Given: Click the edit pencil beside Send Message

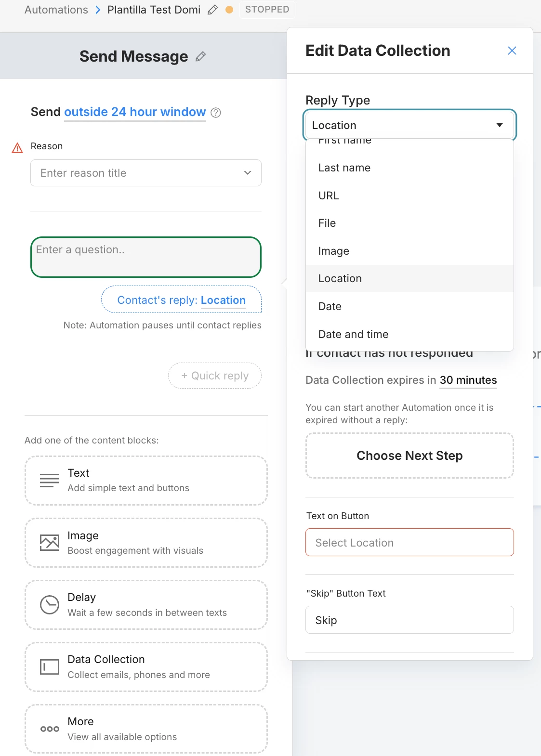Looking at the screenshot, I should pos(201,57).
